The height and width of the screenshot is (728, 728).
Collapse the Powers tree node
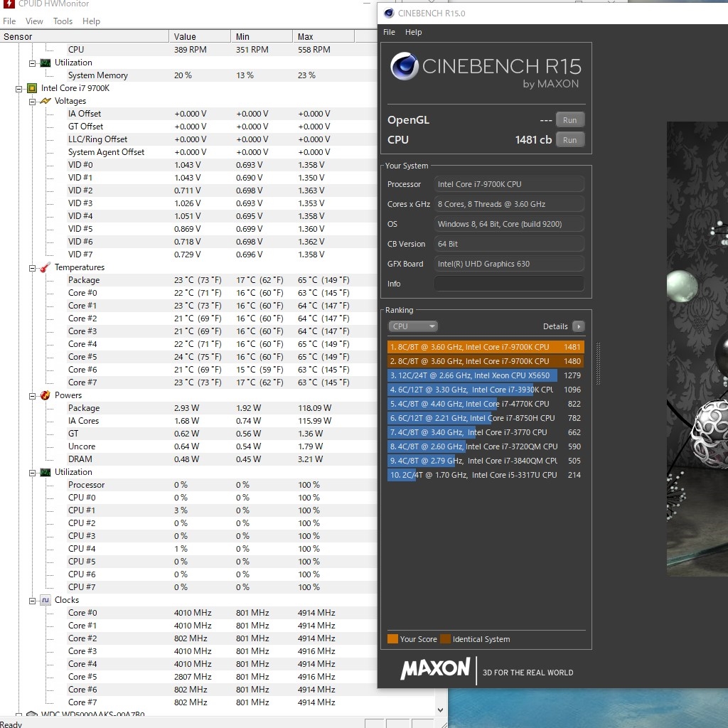[32, 395]
